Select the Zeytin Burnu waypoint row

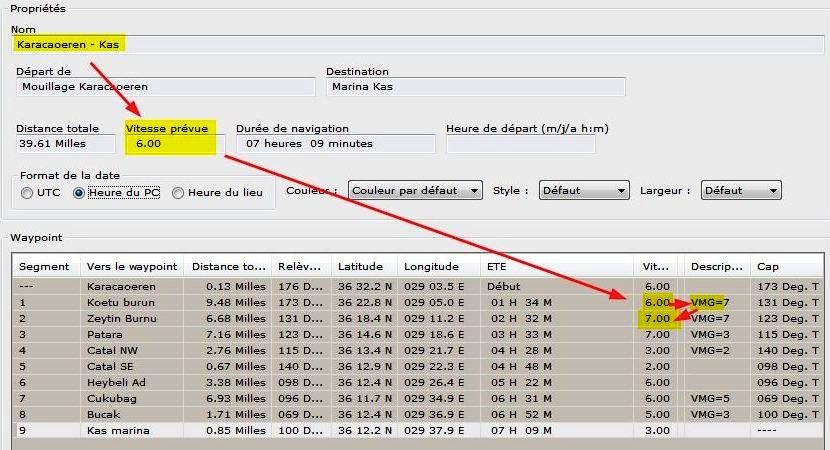418,319
